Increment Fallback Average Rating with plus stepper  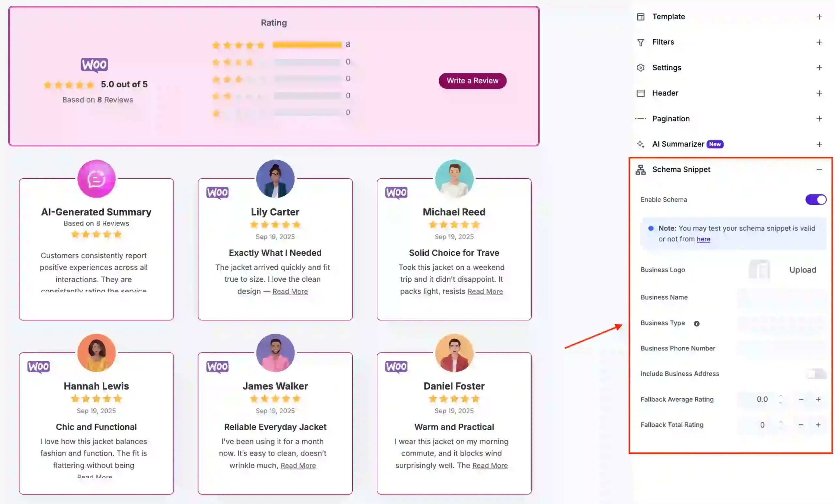[x=818, y=399]
